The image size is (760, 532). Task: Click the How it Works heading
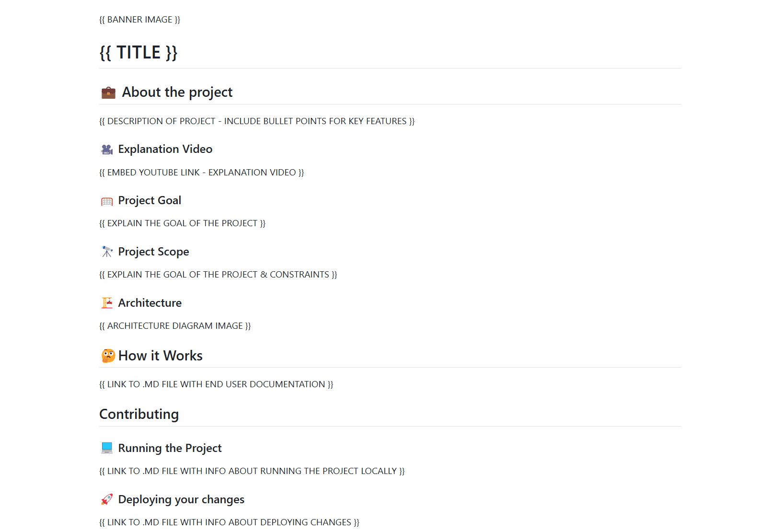160,356
